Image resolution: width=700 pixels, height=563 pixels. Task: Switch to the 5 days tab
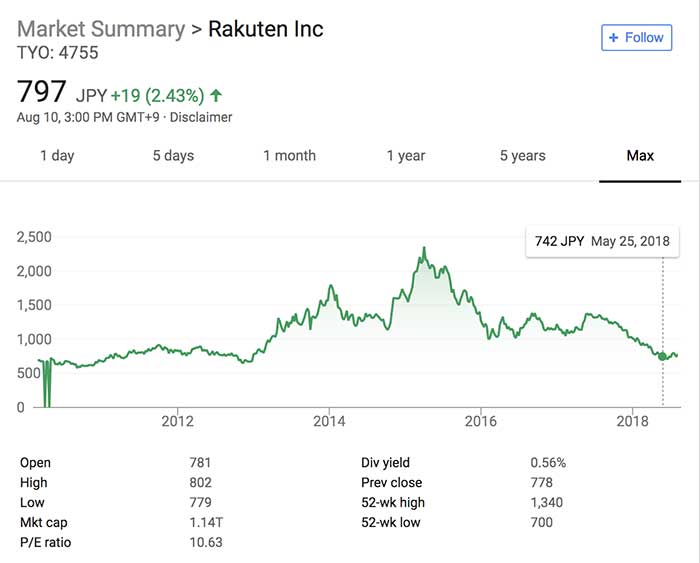[x=173, y=156]
